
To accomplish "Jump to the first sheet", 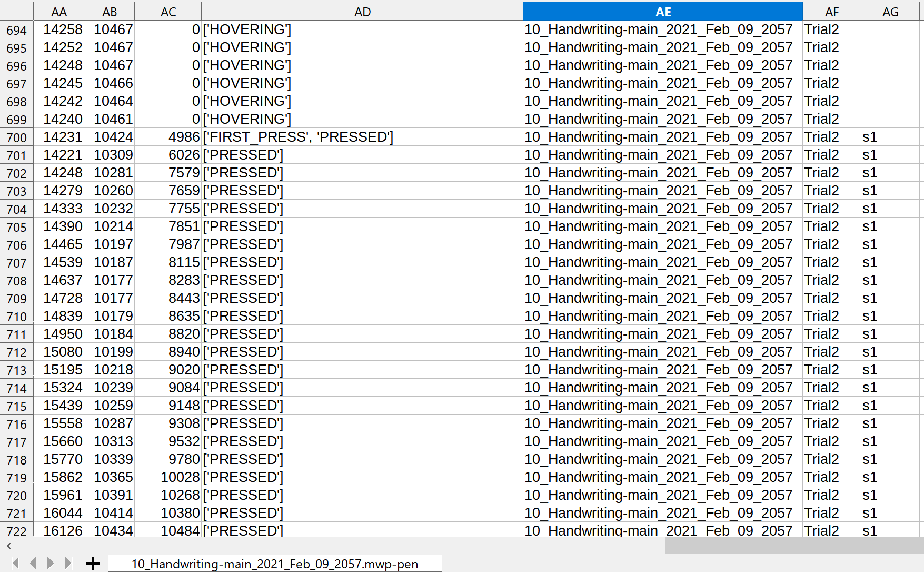I will coord(16,563).
